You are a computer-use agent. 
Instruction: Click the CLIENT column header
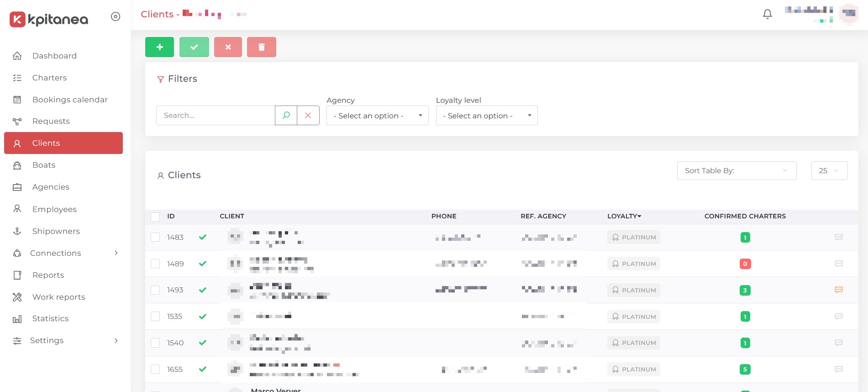[x=232, y=216]
